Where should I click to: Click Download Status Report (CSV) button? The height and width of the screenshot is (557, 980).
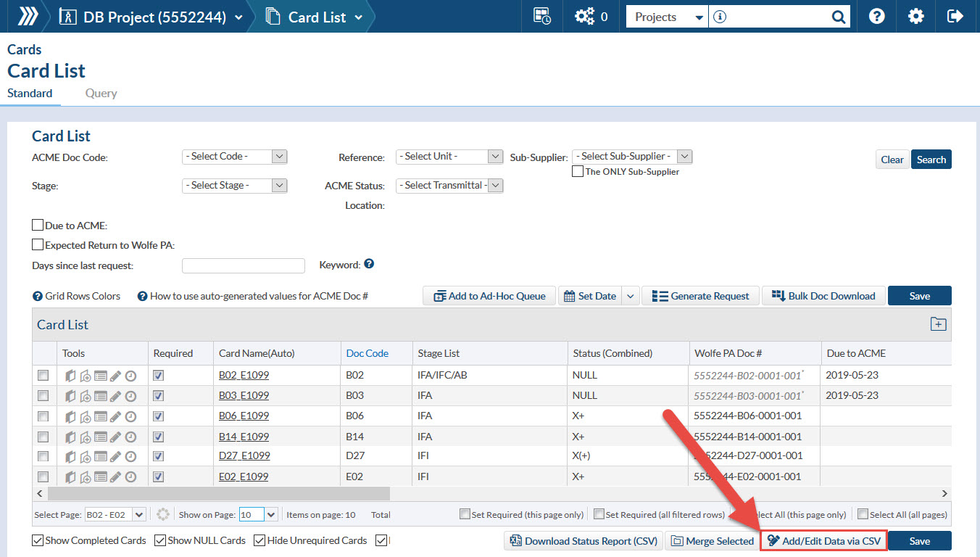[584, 541]
